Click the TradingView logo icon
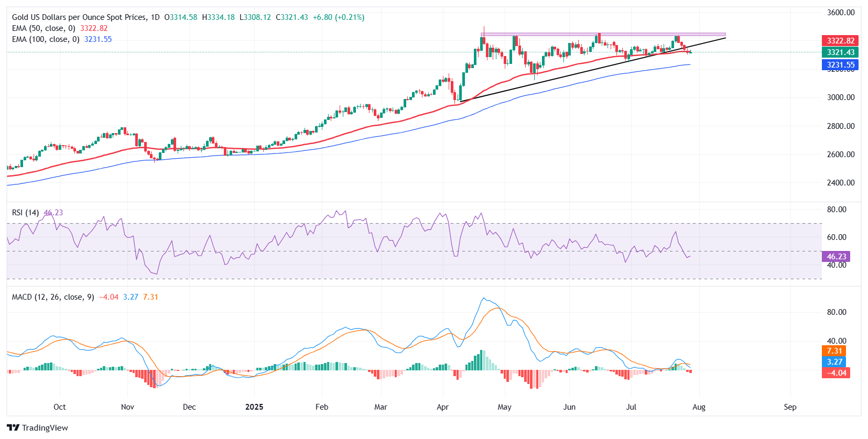This screenshot has height=439, width=868. 13,427
